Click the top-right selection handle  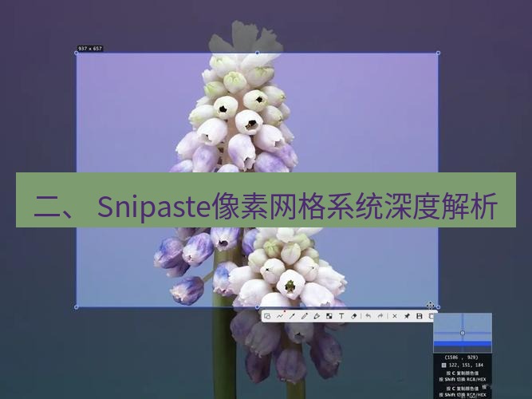point(438,53)
